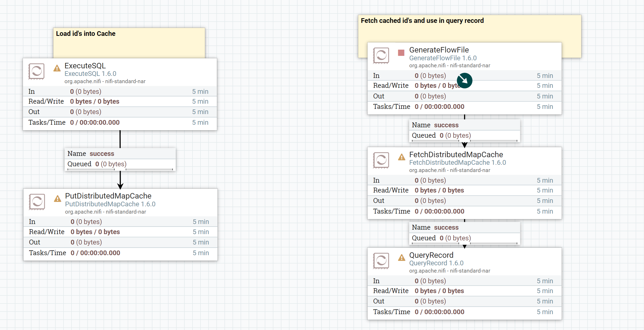Click GenerateFlowFile's red stopped status indicator
The image size is (644, 330).
401,53
